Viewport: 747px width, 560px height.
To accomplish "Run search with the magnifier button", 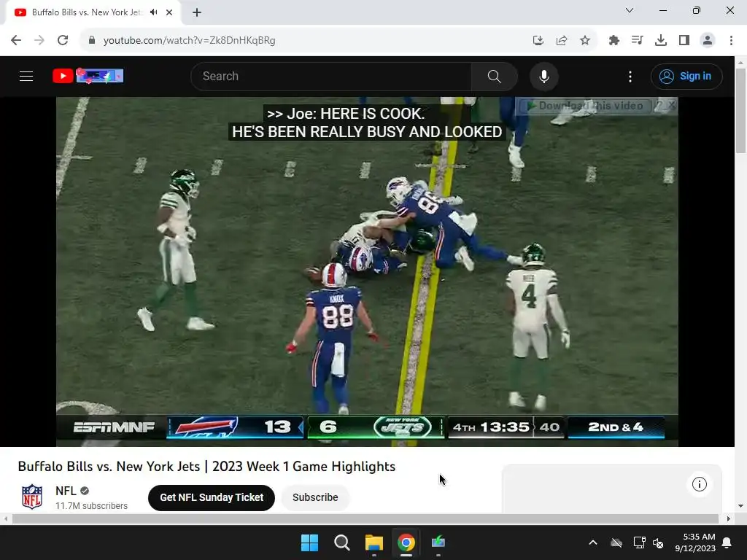I will tap(494, 76).
